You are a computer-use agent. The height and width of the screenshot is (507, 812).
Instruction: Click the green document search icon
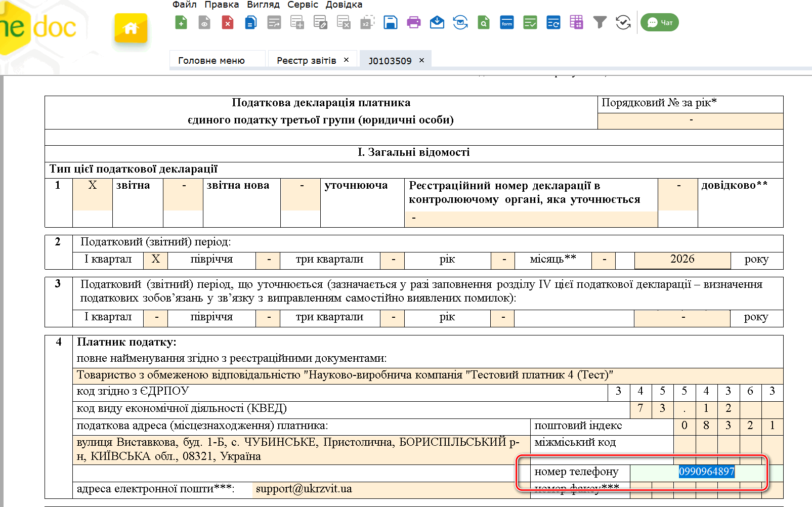point(484,23)
